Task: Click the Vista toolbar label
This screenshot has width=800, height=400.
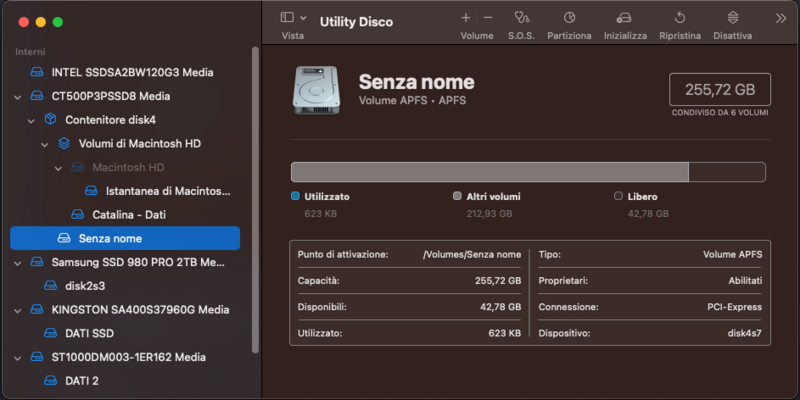Action: [293, 36]
